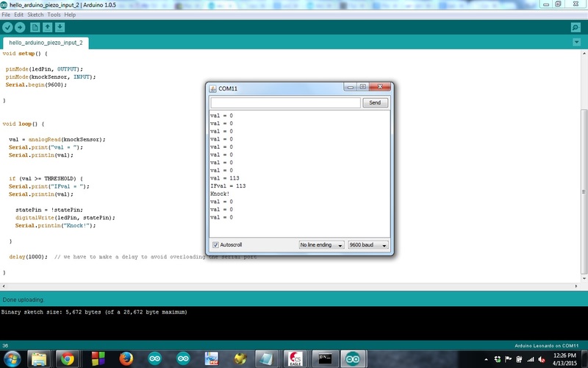Image resolution: width=588 pixels, height=368 pixels.
Task: Close the COM11 serial monitor window
Action: coord(380,87)
